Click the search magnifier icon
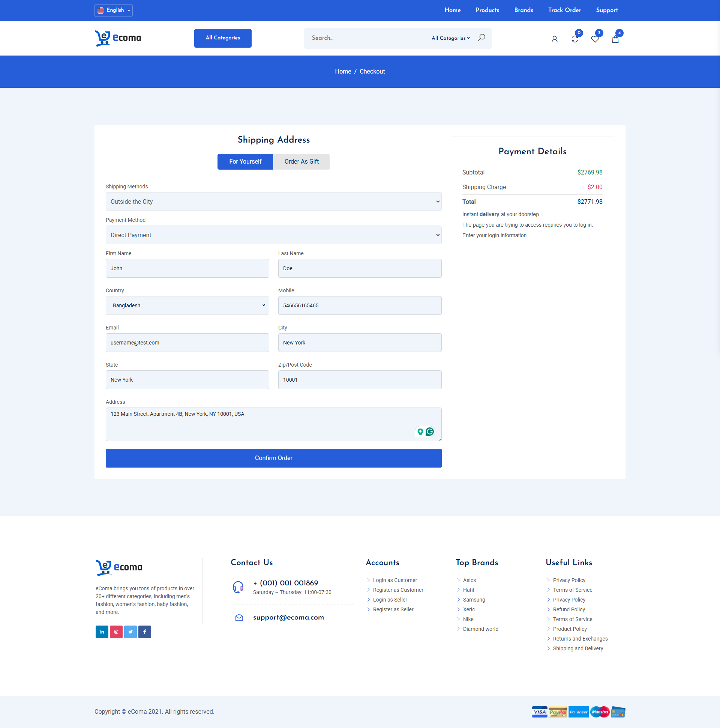The width and height of the screenshot is (720, 728). 481,38
